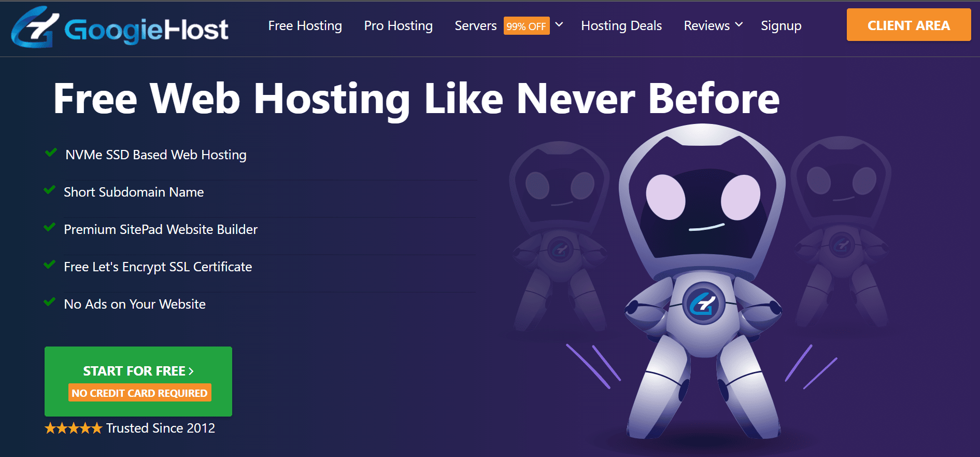Expand the Servers dropdown chevron

[559, 24]
